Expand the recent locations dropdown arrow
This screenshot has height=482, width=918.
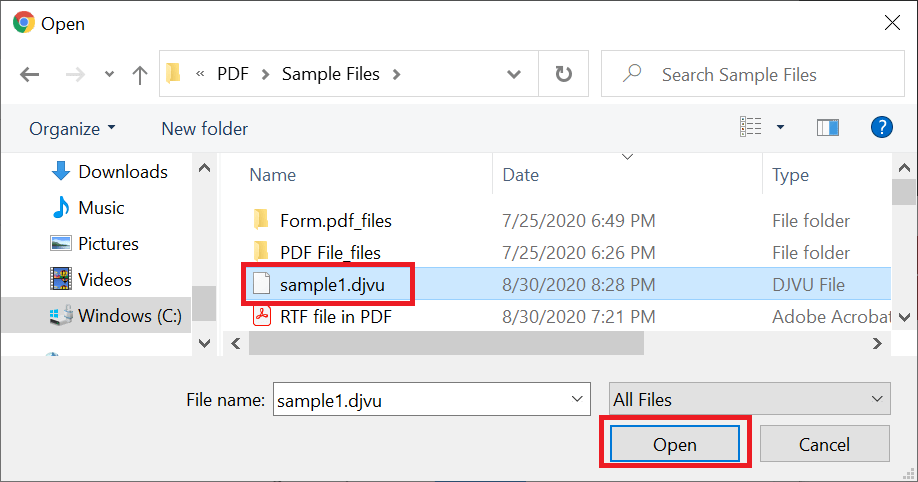click(109, 74)
